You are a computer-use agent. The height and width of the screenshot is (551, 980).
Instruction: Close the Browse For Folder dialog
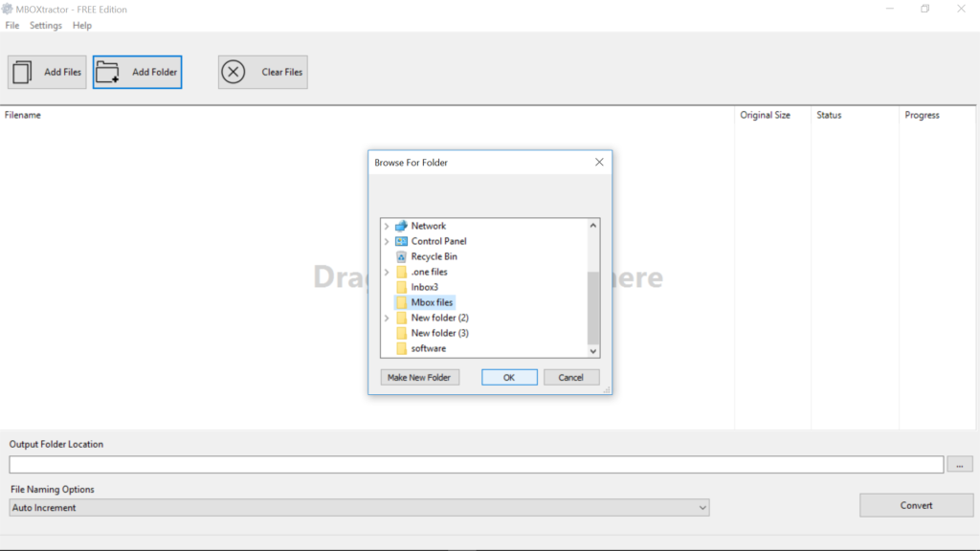click(x=599, y=163)
